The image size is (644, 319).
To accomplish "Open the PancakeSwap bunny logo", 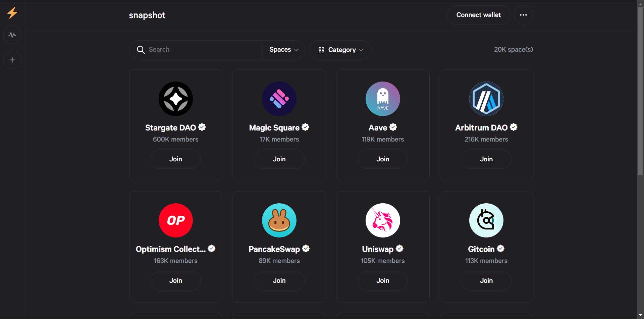I will (279, 220).
